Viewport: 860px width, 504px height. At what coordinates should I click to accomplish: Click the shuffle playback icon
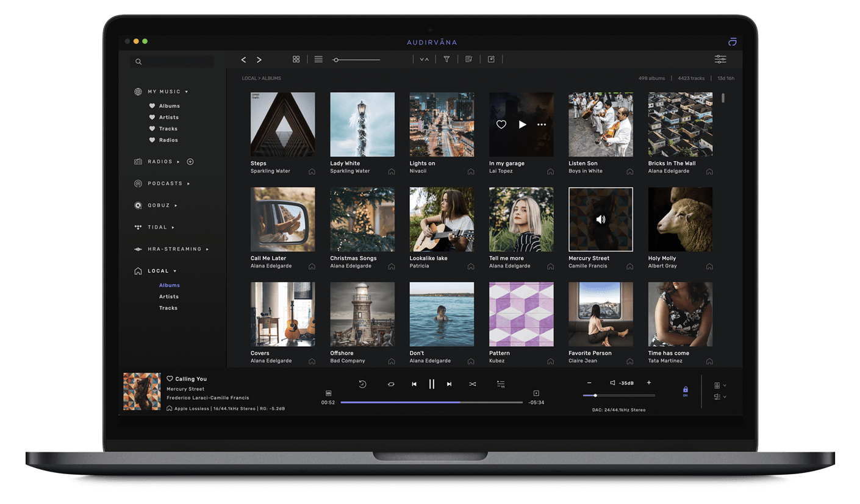[472, 384]
